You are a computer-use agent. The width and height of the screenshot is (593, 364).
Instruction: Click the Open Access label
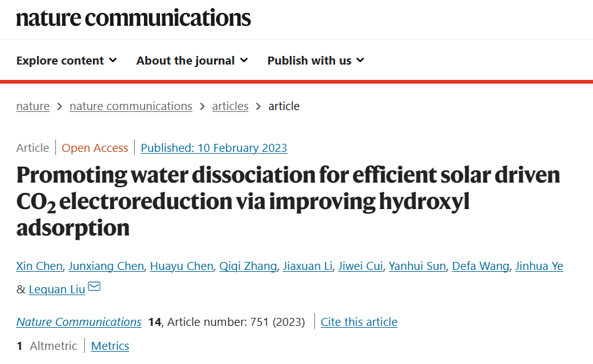95,148
